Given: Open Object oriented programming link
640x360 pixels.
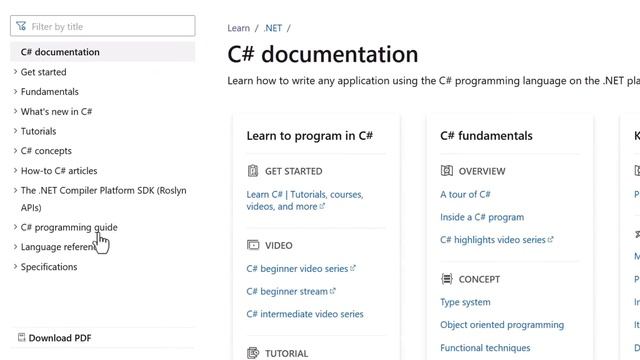Looking at the screenshot, I should click(x=502, y=324).
